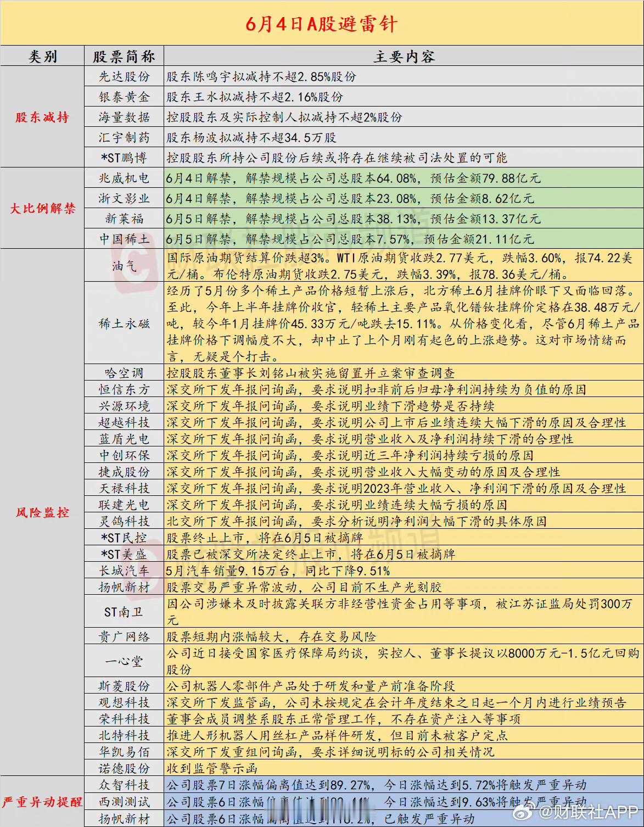Click content 北交所下发年报问询函

point(232,522)
